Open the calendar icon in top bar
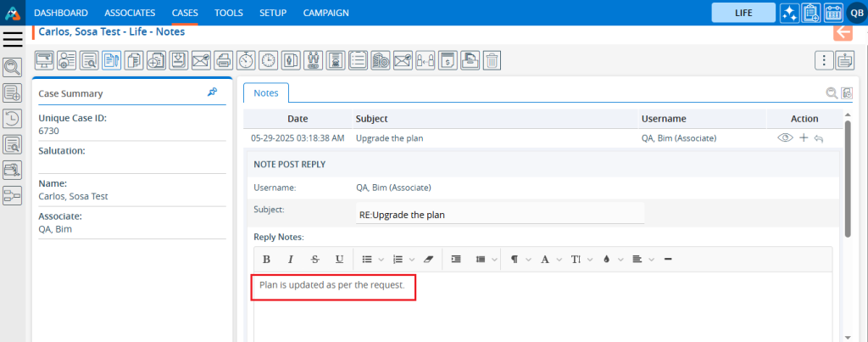This screenshot has height=342, width=868. point(833,13)
